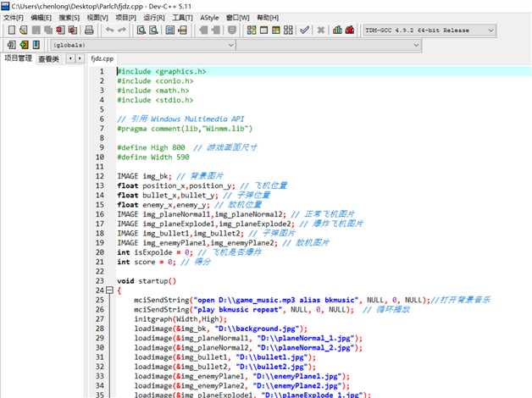Click the Stop execution X icon
The height and width of the screenshot is (398, 532).
pos(320,30)
